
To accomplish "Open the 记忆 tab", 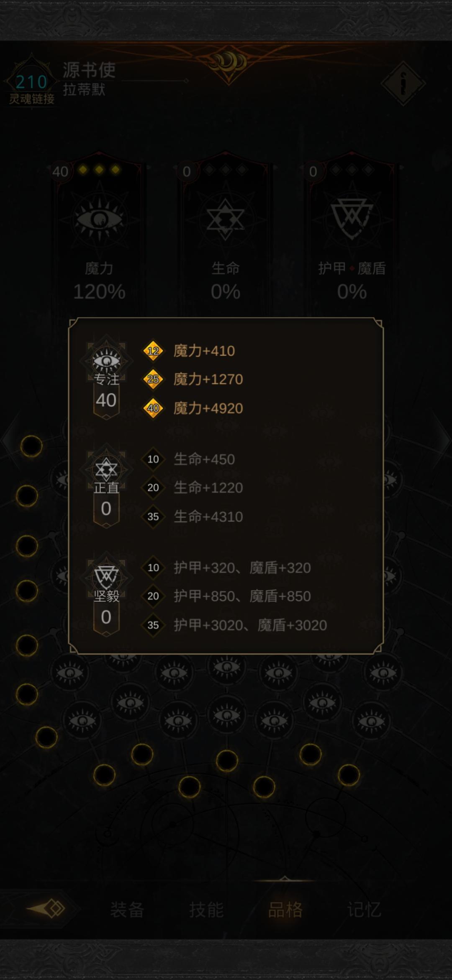I will tap(364, 910).
